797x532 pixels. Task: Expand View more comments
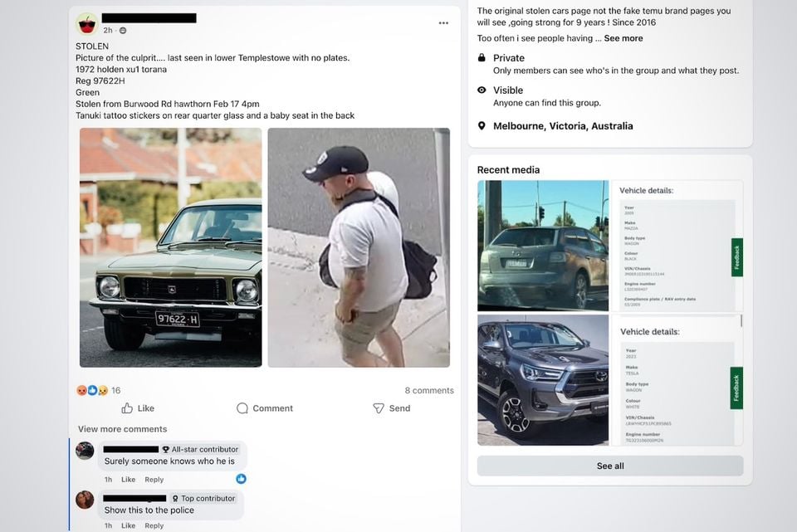[123, 429]
